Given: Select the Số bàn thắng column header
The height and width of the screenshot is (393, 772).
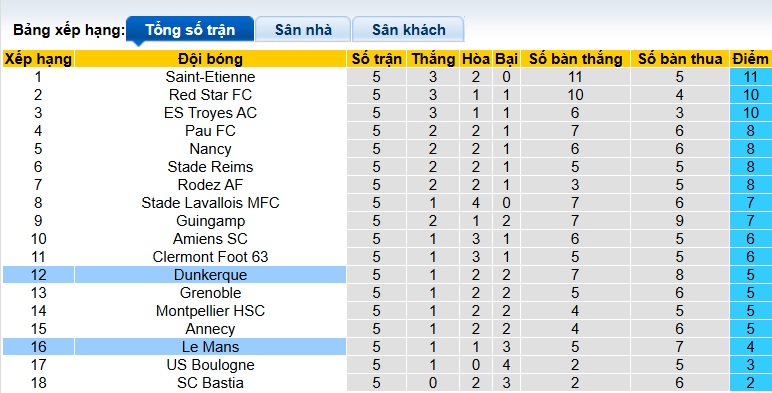Looking at the screenshot, I should point(576,59).
